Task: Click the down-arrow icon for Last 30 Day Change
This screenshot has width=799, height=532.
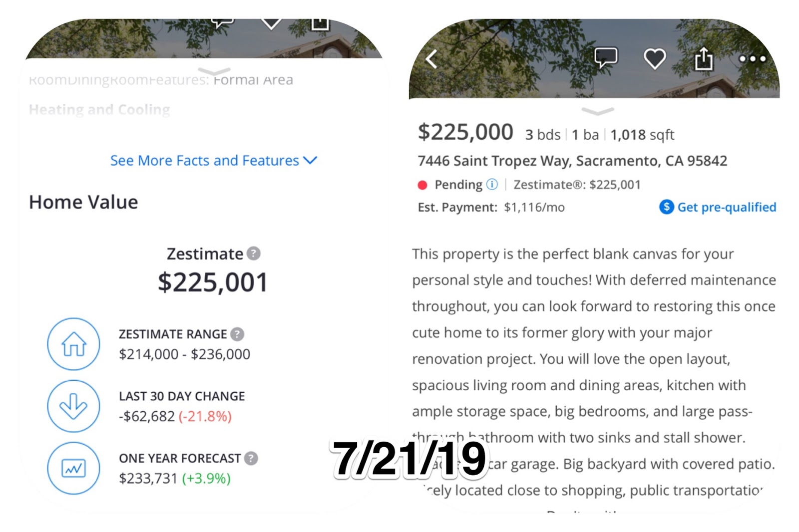Action: pos(73,406)
